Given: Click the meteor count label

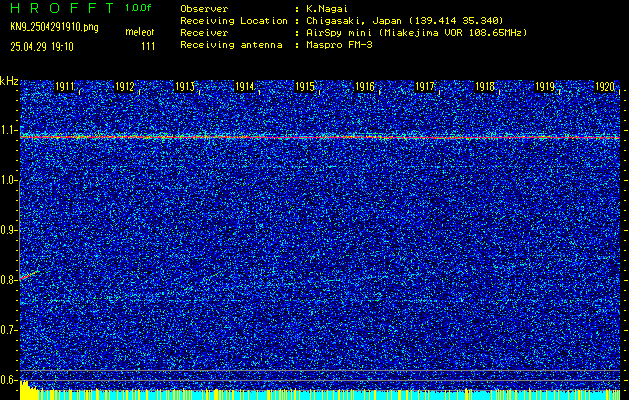Looking at the screenshot, I should pos(140,32).
